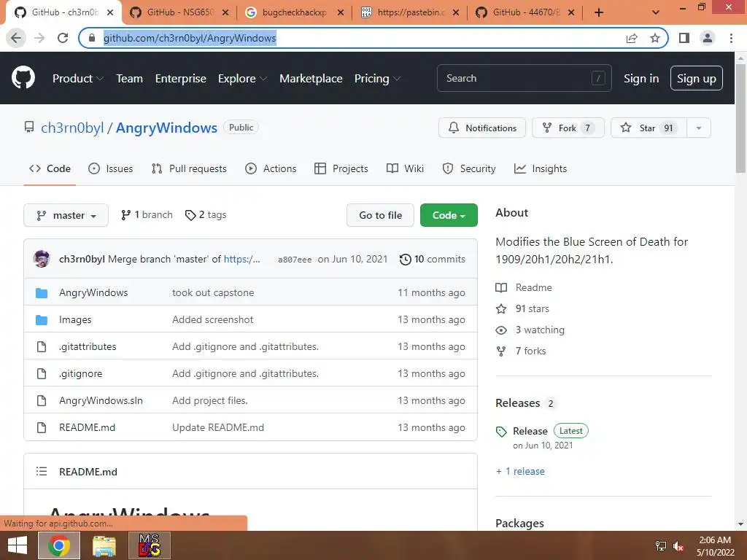Click Marketplace in the navigation bar
Viewport: 747px width, 560px height.
point(311,78)
